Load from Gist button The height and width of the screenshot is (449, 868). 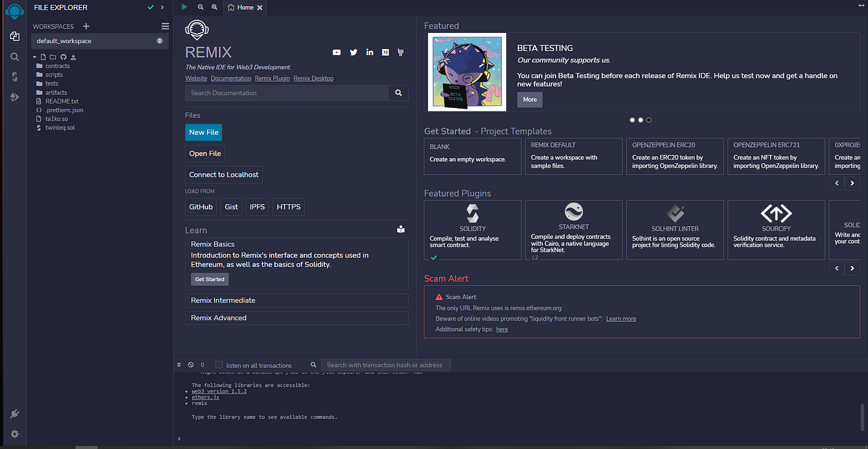(x=231, y=207)
